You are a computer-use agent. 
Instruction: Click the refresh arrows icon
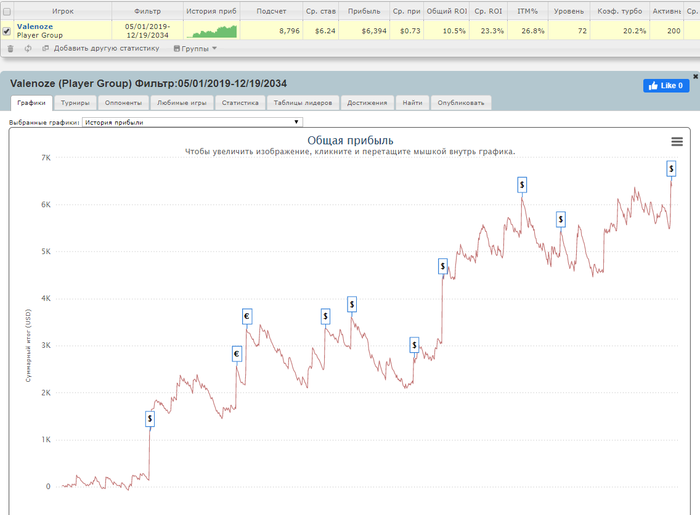click(28, 49)
